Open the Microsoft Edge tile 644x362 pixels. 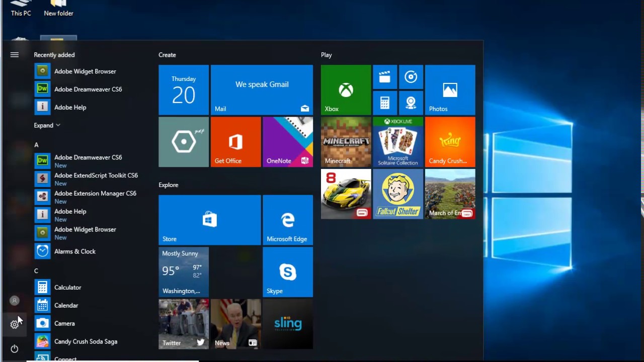(288, 220)
